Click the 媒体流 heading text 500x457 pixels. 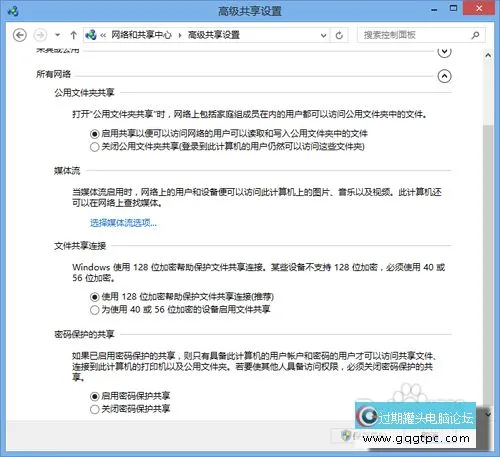point(67,171)
